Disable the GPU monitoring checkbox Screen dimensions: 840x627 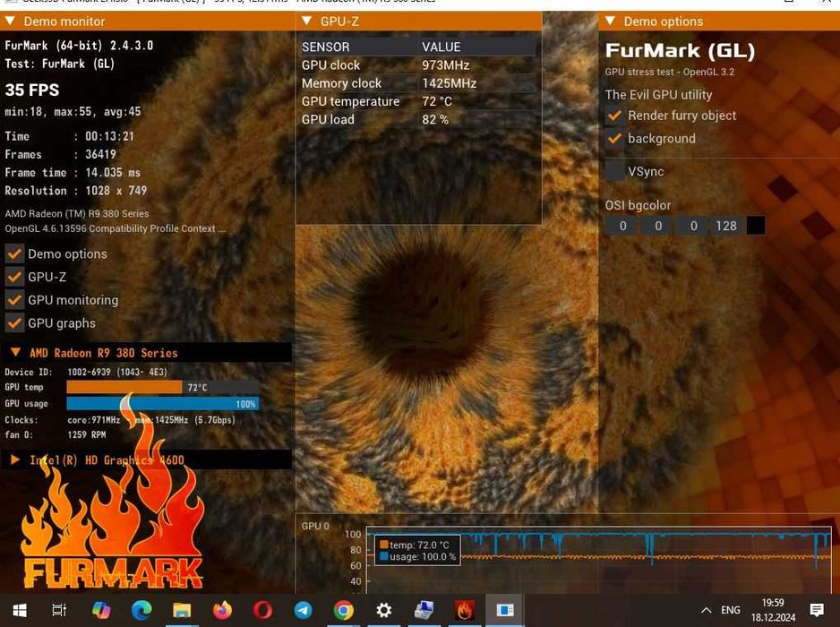pos(14,300)
